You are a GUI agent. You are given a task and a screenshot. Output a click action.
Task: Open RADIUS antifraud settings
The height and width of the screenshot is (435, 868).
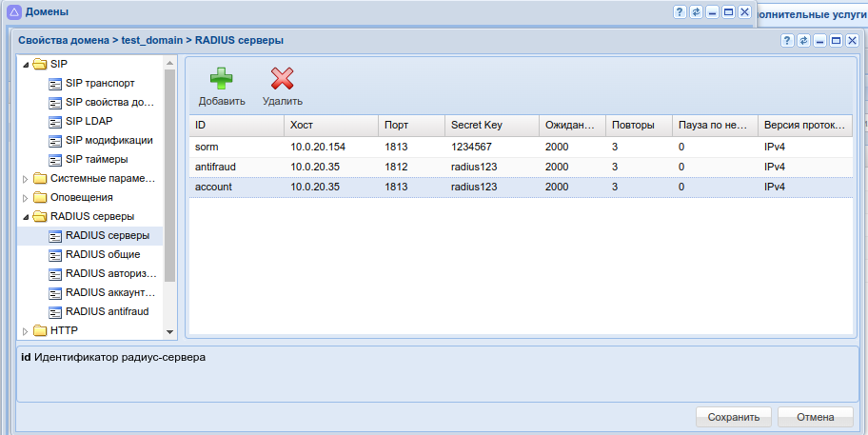[x=108, y=311]
